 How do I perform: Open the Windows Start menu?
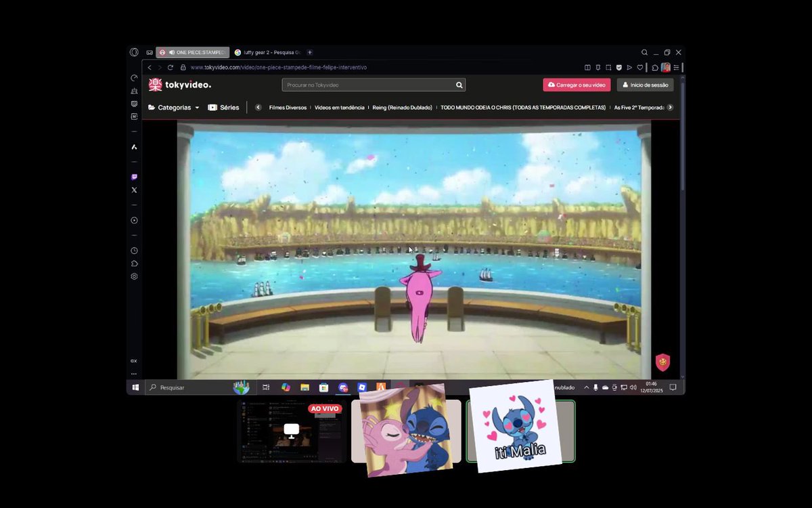135,387
